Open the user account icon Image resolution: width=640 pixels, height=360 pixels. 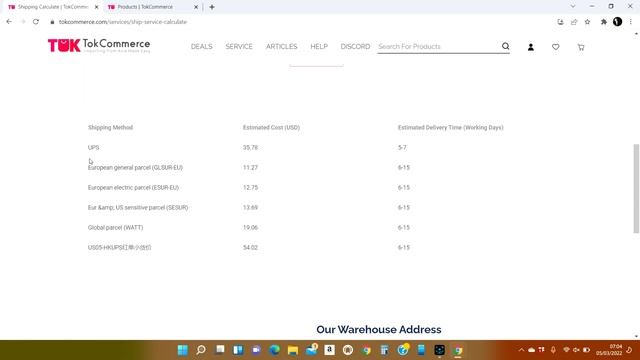[531, 47]
